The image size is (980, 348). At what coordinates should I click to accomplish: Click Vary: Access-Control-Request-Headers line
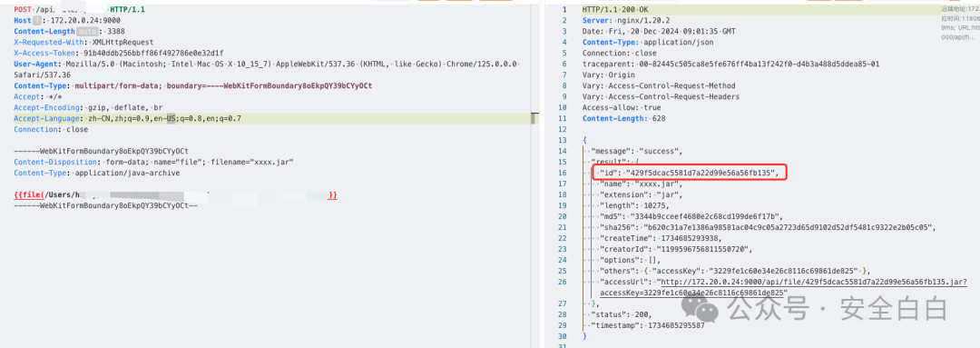660,96
